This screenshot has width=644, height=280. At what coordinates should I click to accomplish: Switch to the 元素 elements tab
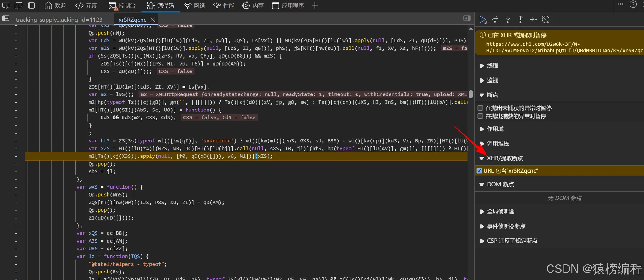pyautogui.click(x=86, y=6)
